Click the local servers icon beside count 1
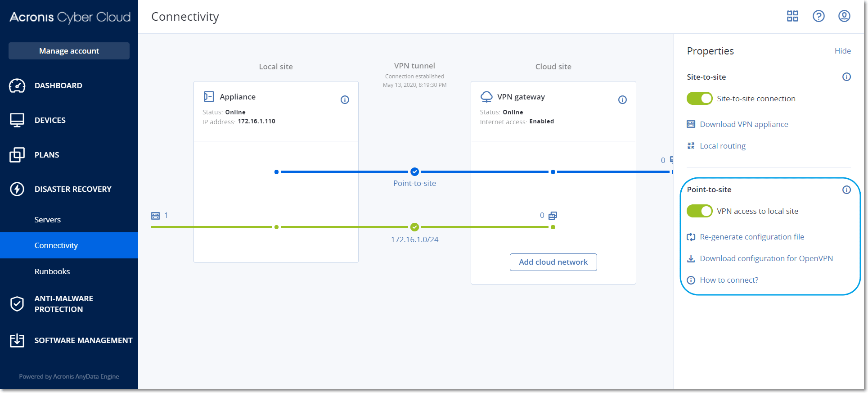 (x=156, y=216)
